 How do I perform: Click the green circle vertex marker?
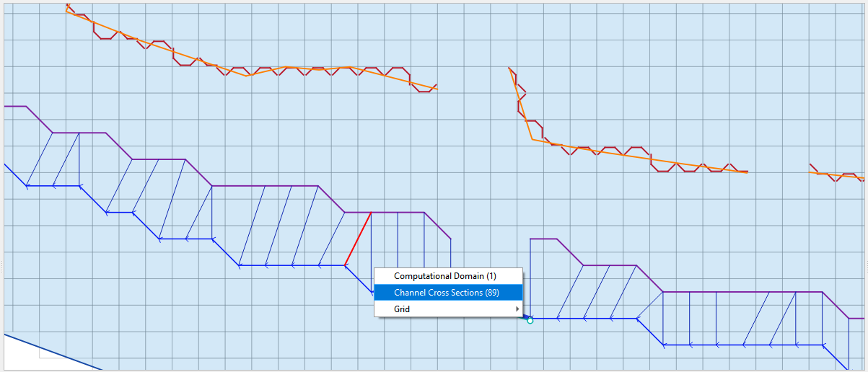click(x=530, y=320)
